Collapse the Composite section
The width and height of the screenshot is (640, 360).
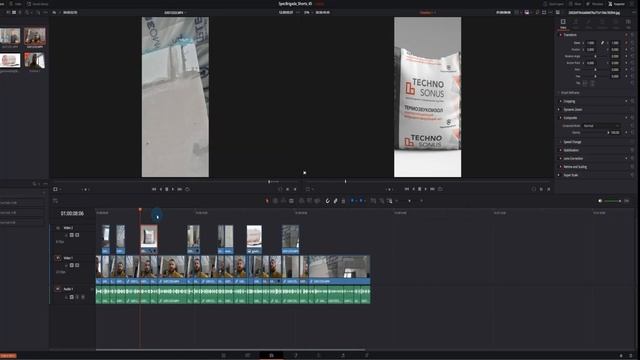pos(560,118)
